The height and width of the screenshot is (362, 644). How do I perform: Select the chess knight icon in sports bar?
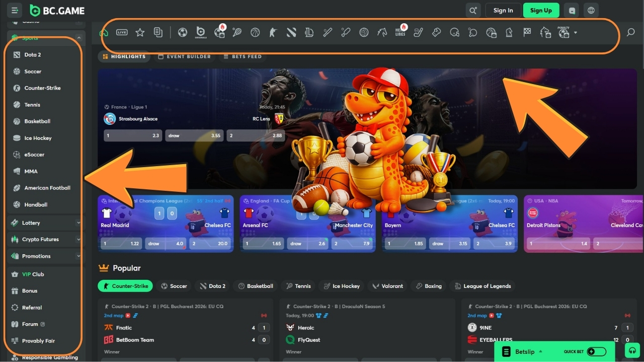(x=509, y=33)
